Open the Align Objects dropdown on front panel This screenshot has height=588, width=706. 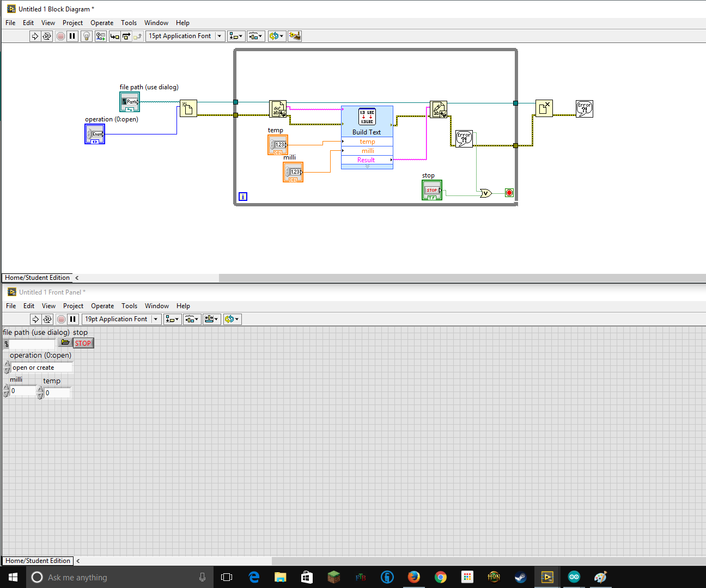click(x=172, y=319)
